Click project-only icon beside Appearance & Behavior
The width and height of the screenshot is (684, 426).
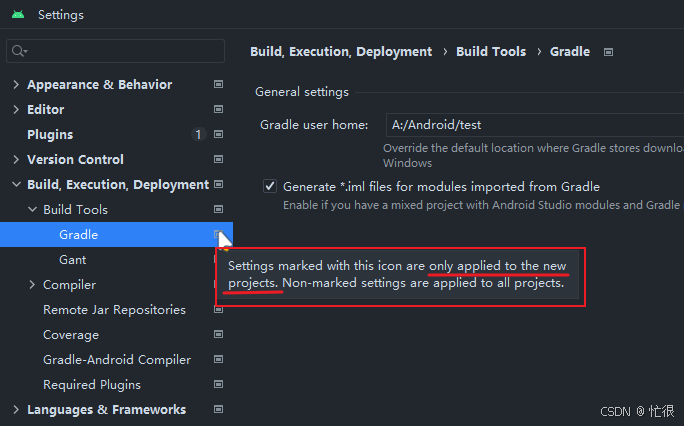pyautogui.click(x=219, y=84)
